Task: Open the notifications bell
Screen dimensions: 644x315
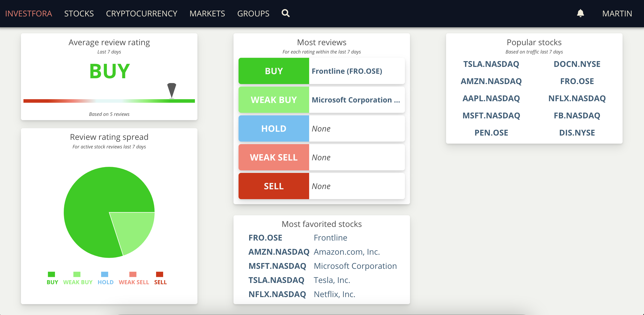Action: (x=580, y=13)
